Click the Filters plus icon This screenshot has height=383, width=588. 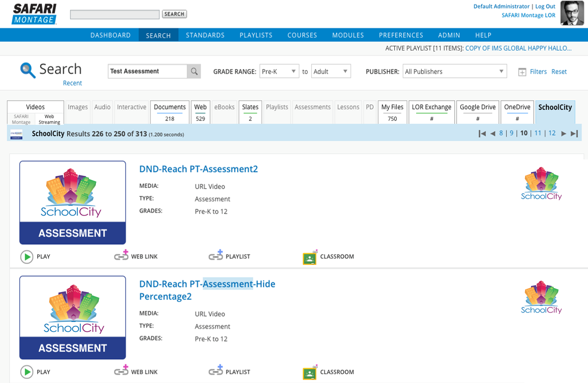(522, 72)
